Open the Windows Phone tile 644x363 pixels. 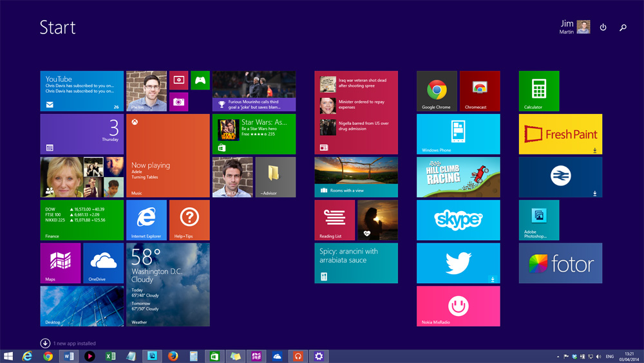click(459, 135)
